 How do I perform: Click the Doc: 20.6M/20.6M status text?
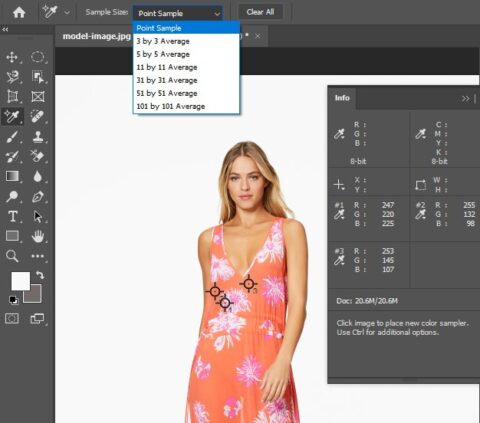coord(367,301)
